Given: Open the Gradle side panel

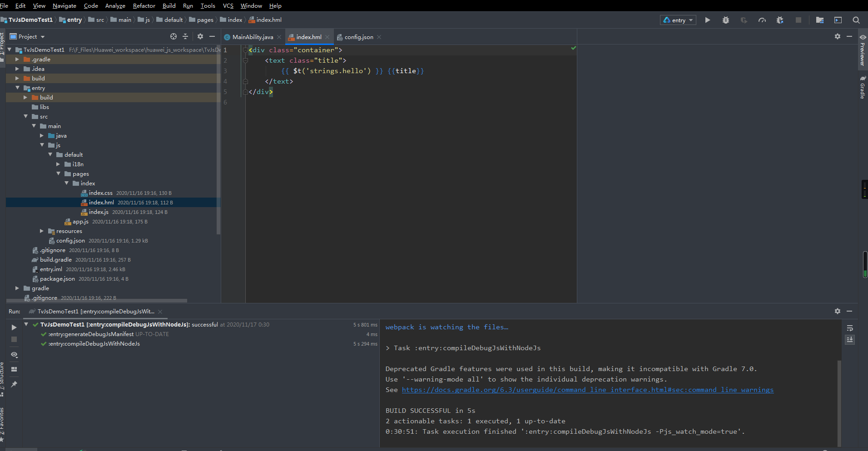Looking at the screenshot, I should (863, 87).
